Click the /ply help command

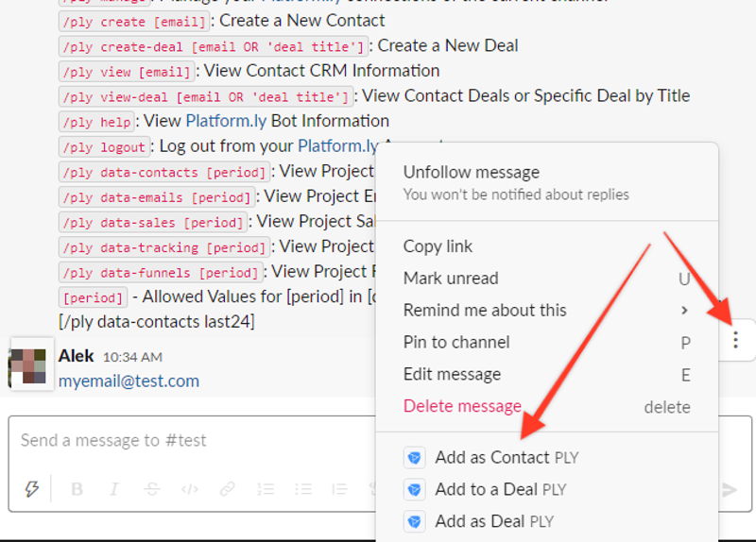pos(96,122)
